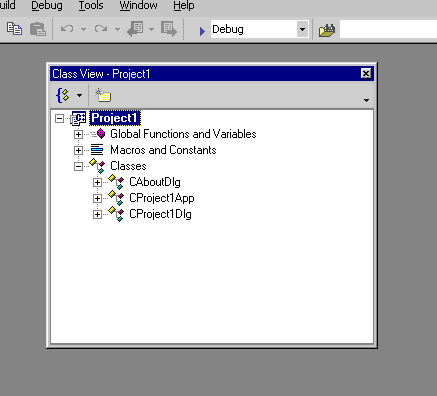Image resolution: width=437 pixels, height=396 pixels.
Task: Click the Redo arrow icon
Action: [x=101, y=29]
